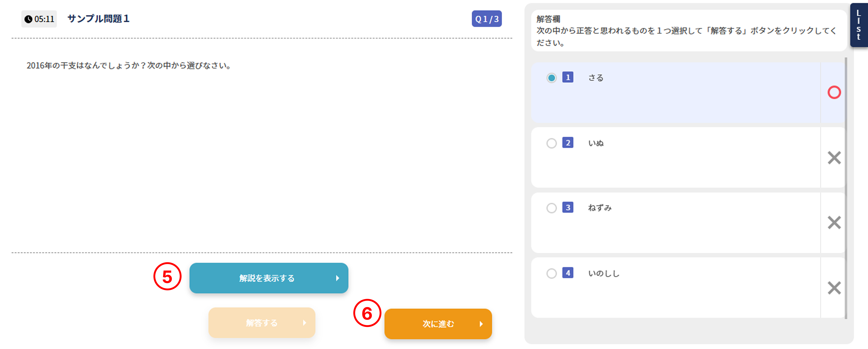Go to next question with 次に進む
Screen dimensions: 868x349
[x=438, y=324]
